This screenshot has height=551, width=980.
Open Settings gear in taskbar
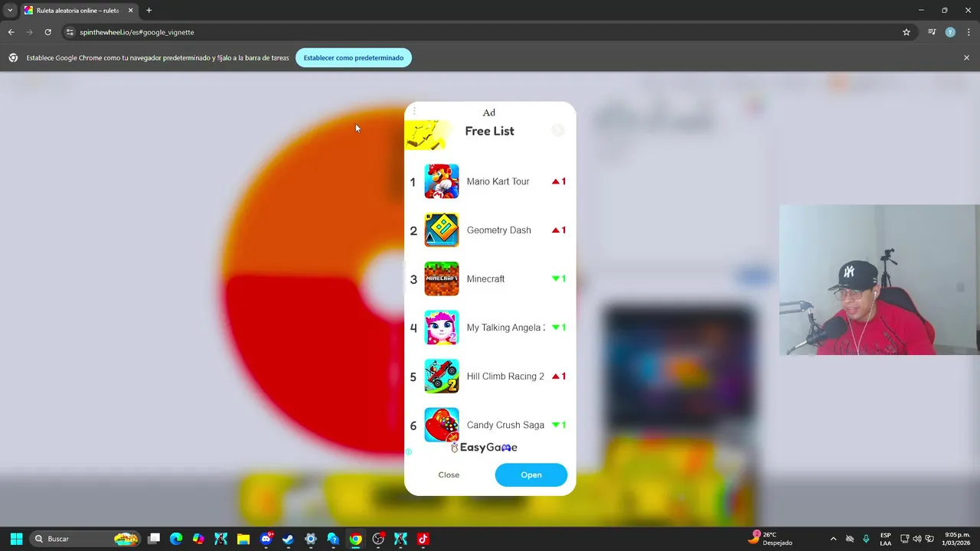(x=310, y=539)
